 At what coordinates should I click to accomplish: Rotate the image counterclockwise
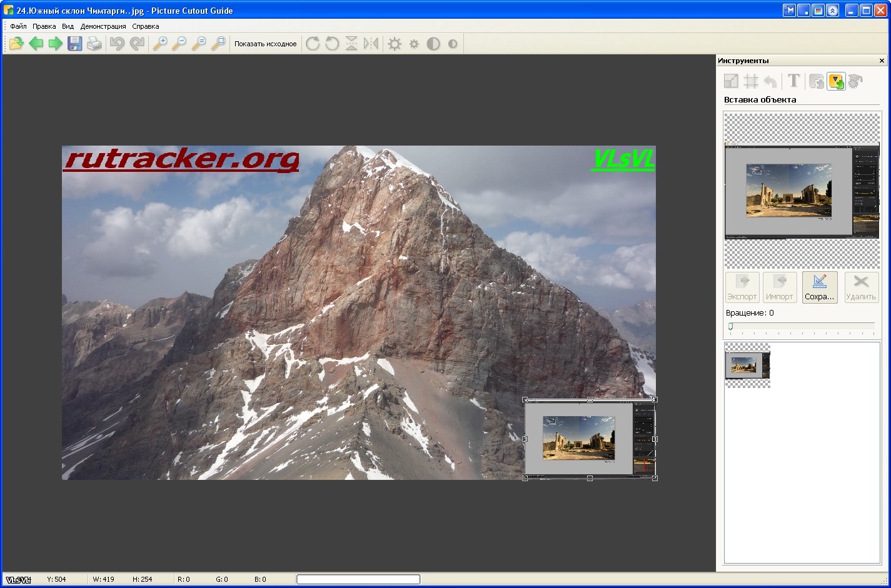(x=332, y=44)
